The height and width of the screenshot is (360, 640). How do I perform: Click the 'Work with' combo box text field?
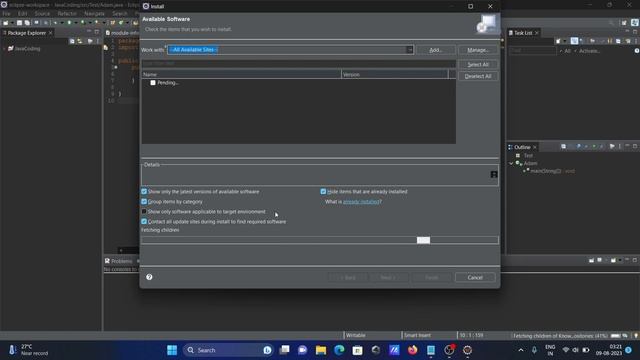click(x=287, y=50)
